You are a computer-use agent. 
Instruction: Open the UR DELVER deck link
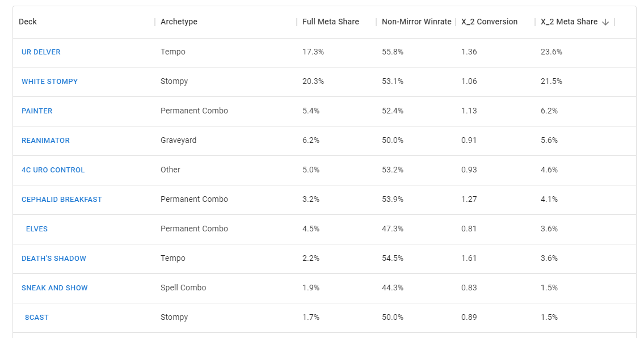(41, 52)
